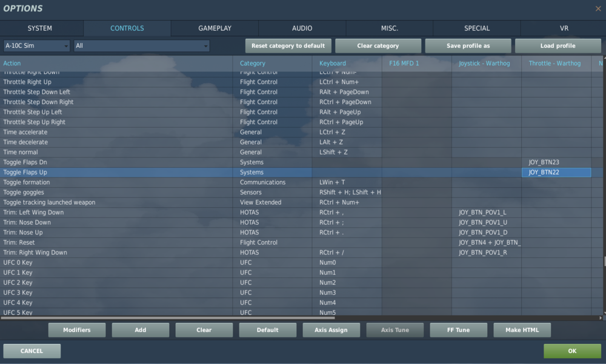Select the Time normal action

[116, 152]
